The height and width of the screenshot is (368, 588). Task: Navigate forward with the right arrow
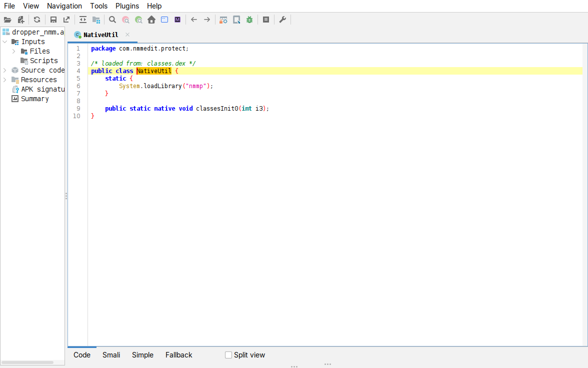207,20
